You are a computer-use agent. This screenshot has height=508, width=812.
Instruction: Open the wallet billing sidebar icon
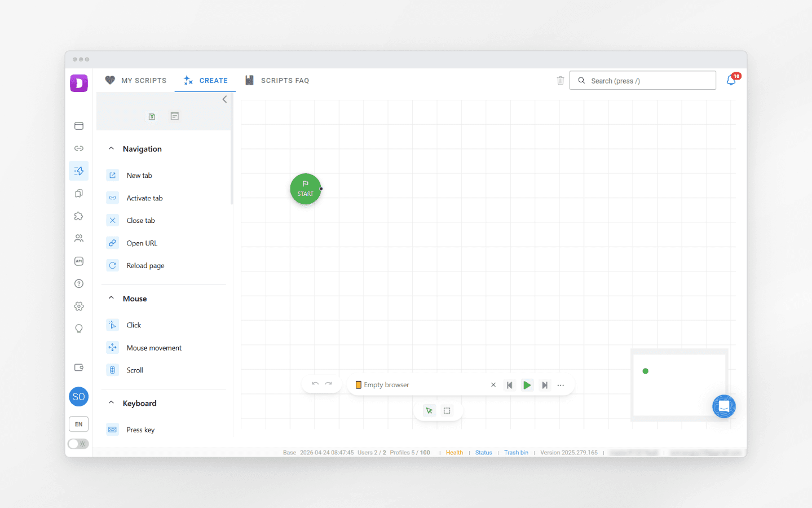point(79,367)
